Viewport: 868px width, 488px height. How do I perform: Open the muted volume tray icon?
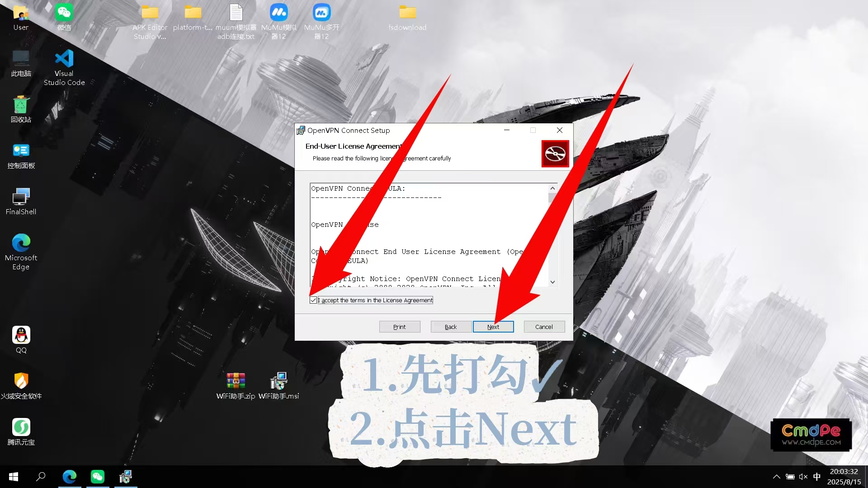[803, 477]
